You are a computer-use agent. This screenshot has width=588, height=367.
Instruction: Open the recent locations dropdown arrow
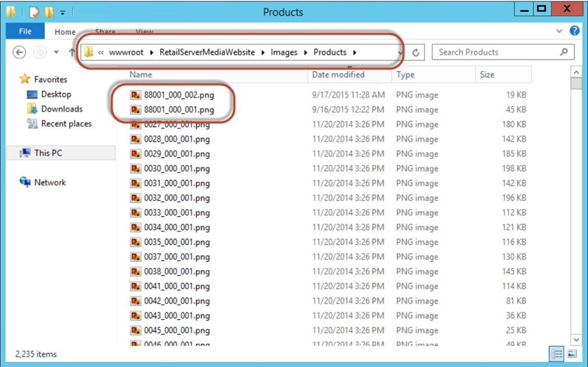tap(56, 52)
